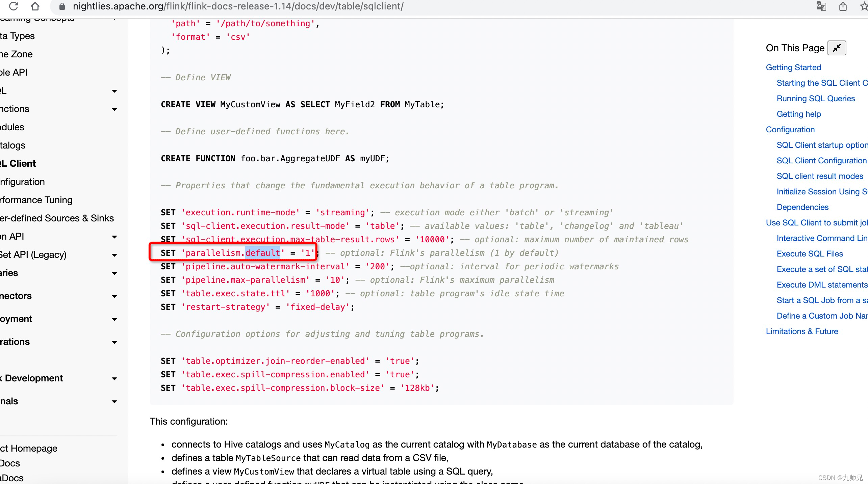This screenshot has width=868, height=484.
Task: Open User-defined Sources & Sinks page
Action: tap(57, 218)
